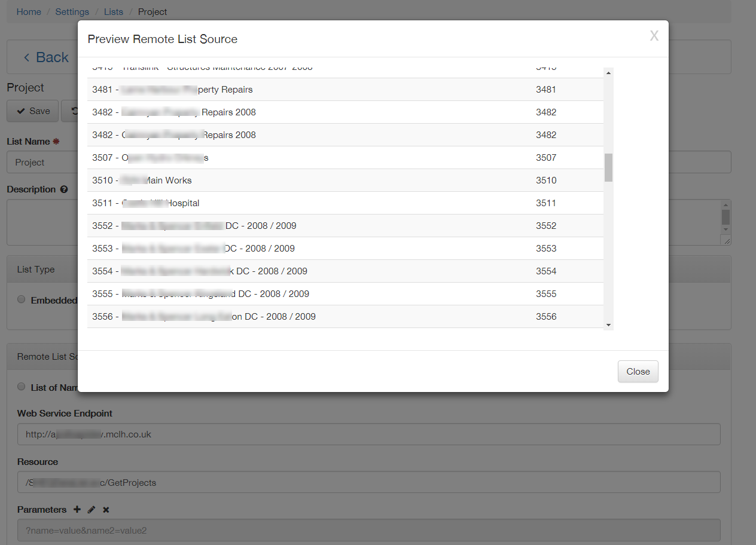
Task: Edit parameters using the pencil icon
Action: pos(92,510)
